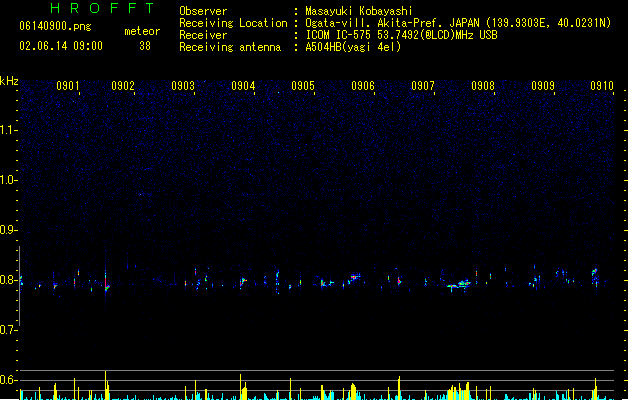Click the 0903 time marker

click(x=183, y=86)
